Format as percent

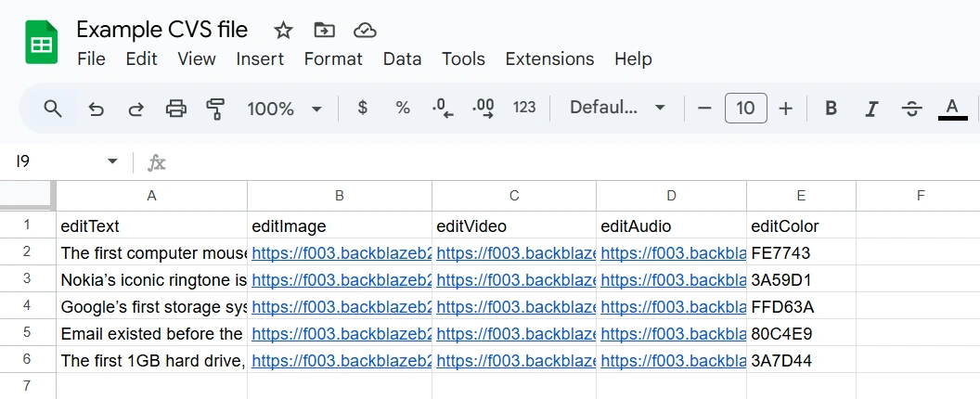point(403,108)
